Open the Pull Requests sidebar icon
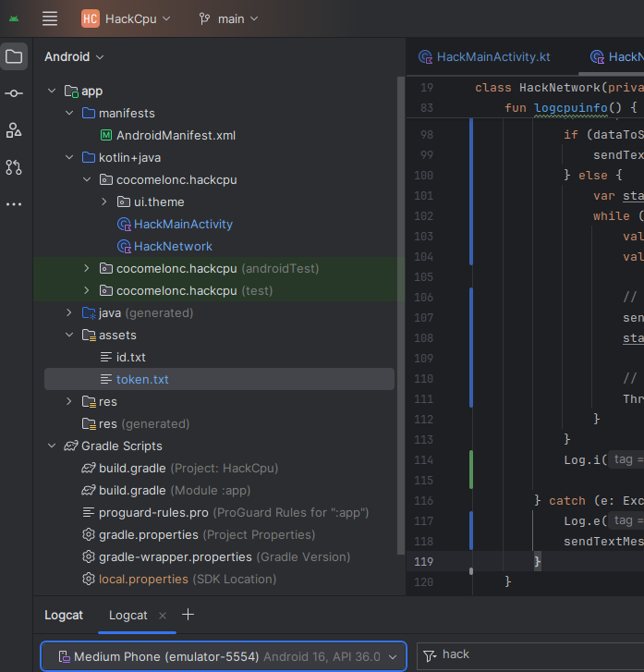 pos(14,167)
